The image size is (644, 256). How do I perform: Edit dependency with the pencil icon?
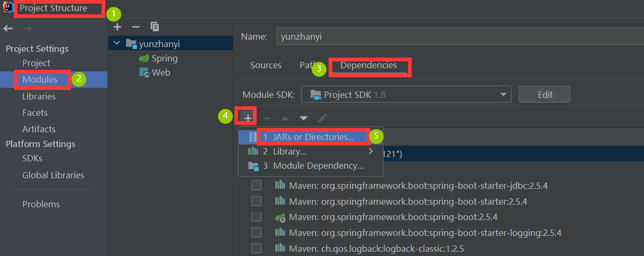click(x=322, y=118)
